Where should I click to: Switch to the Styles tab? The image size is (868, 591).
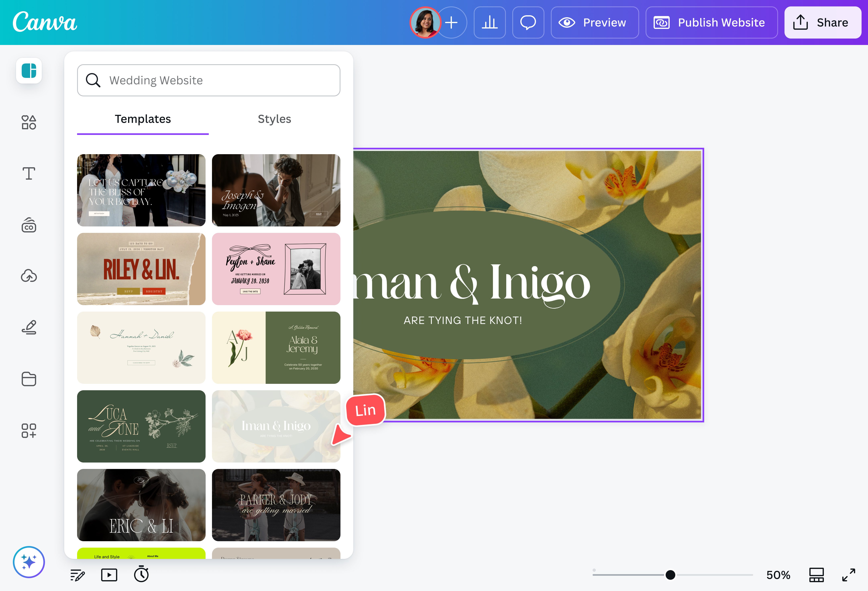(274, 119)
